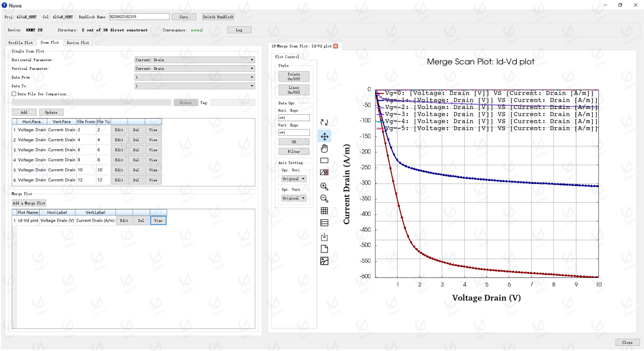This screenshot has height=351, width=644.
Task: Click View for scan row 3
Action: coord(153,150)
